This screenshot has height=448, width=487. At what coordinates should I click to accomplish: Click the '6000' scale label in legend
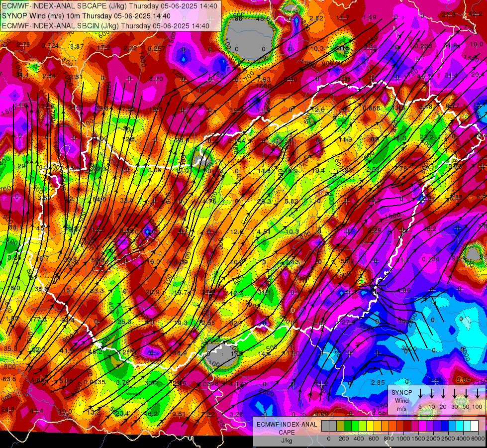pyautogui.click(x=478, y=439)
